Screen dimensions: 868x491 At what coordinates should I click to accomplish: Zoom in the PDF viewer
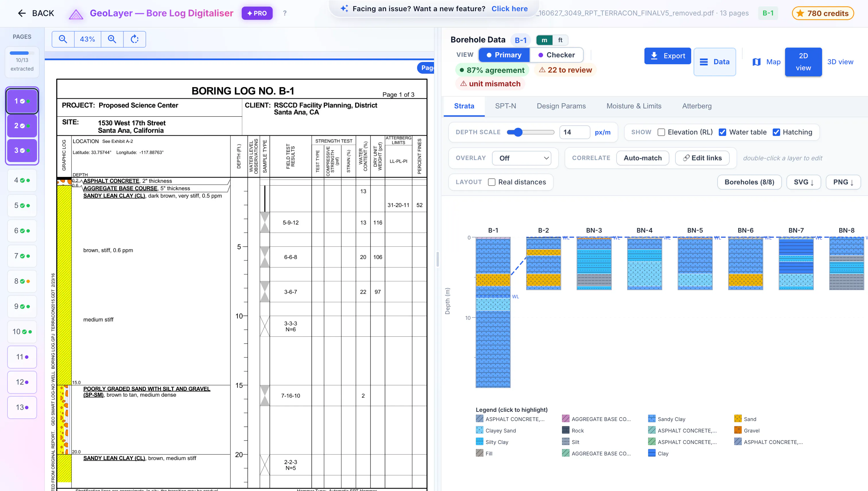(x=112, y=39)
